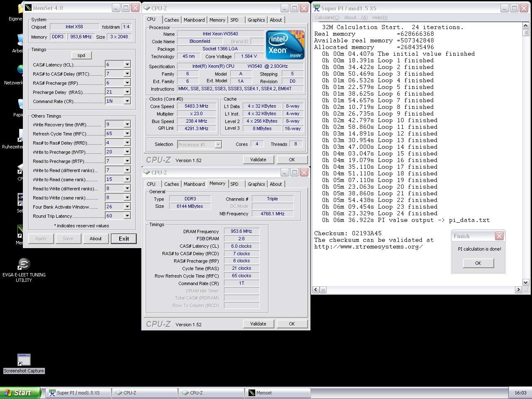The width and height of the screenshot is (532, 399).
Task: Switch to CPU tab in lower CPU-Z
Action: [151, 184]
